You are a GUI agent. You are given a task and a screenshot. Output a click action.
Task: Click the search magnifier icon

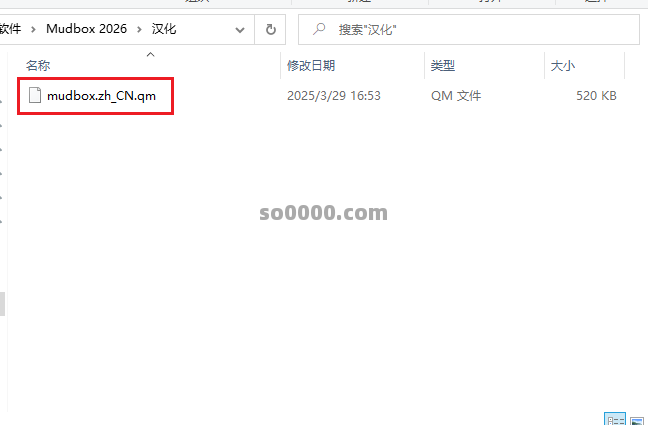319,29
